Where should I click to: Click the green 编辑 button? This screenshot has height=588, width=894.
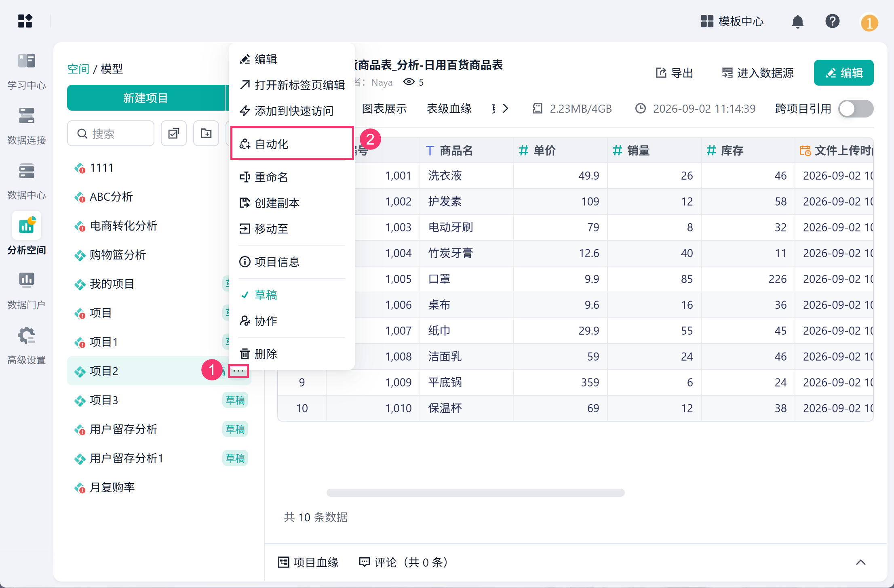click(x=843, y=73)
